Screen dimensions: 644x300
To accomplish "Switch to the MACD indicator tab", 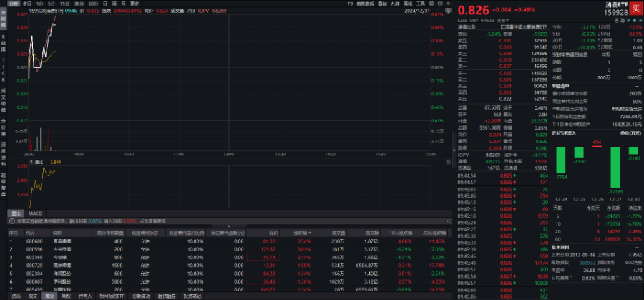I will [x=35, y=213].
